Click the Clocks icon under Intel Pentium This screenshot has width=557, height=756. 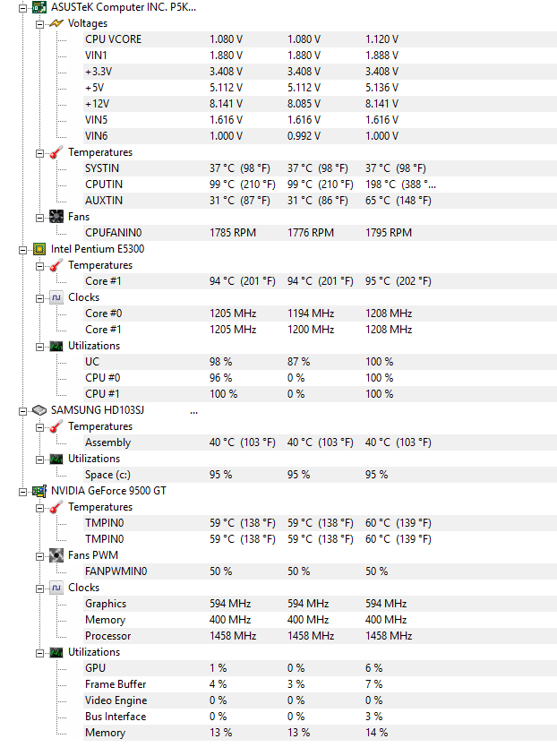[x=56, y=297]
